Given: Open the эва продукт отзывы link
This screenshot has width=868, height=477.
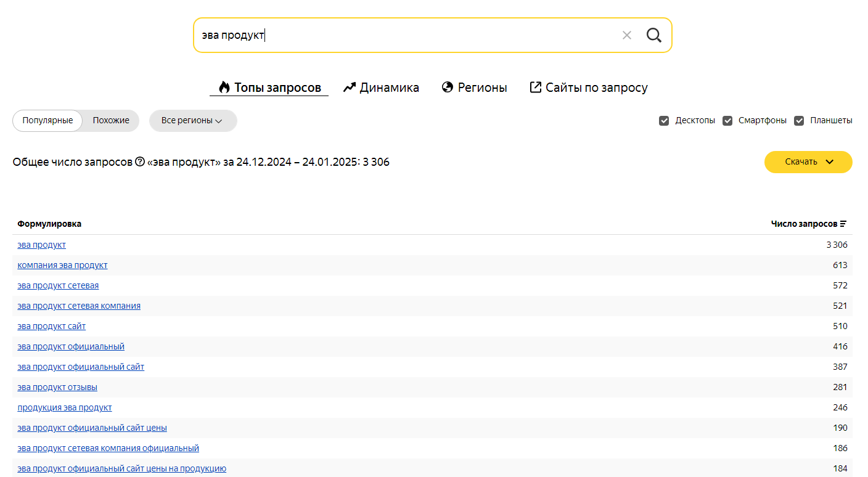Looking at the screenshot, I should [57, 388].
